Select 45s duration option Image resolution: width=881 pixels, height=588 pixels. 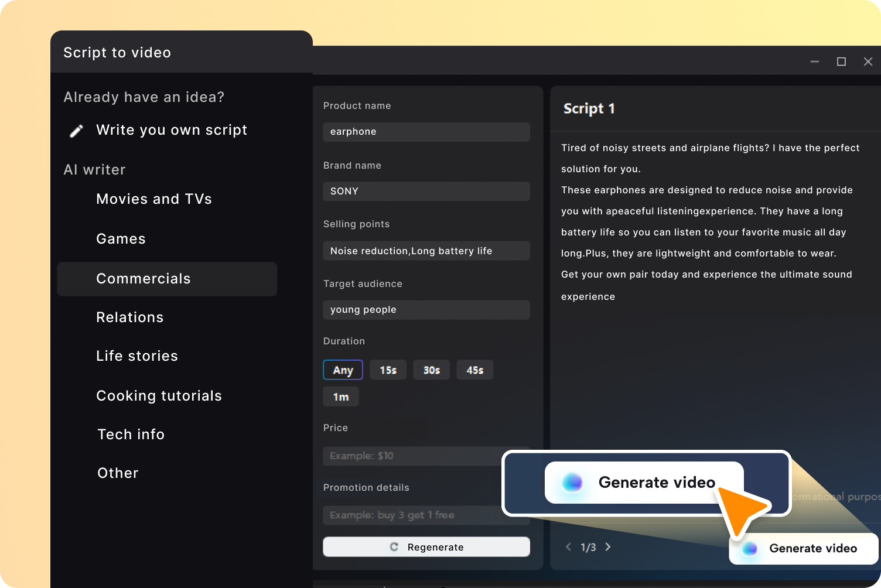click(475, 370)
